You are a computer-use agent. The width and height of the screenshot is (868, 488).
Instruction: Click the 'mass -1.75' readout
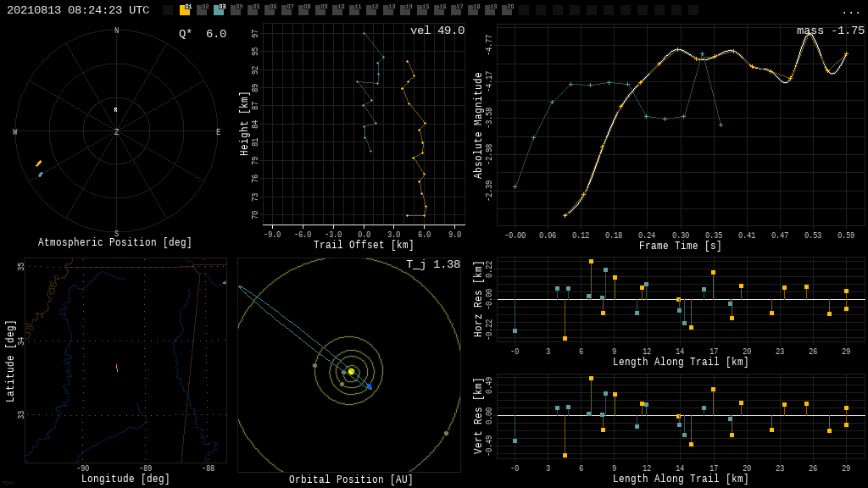point(831,30)
